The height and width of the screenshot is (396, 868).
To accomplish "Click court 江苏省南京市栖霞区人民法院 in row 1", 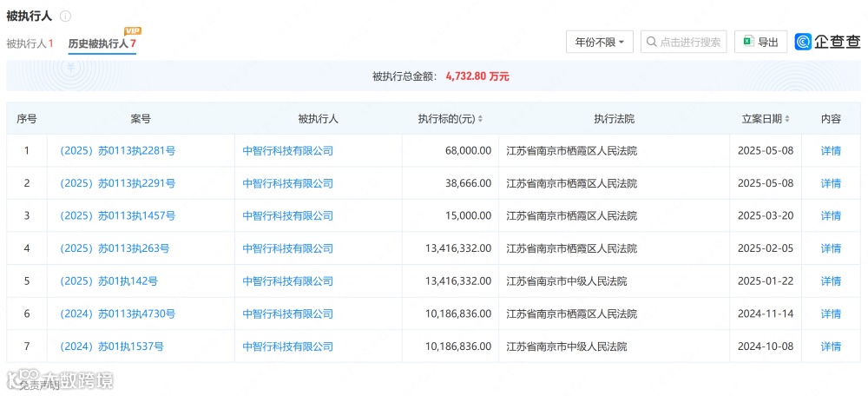I will 572,150.
